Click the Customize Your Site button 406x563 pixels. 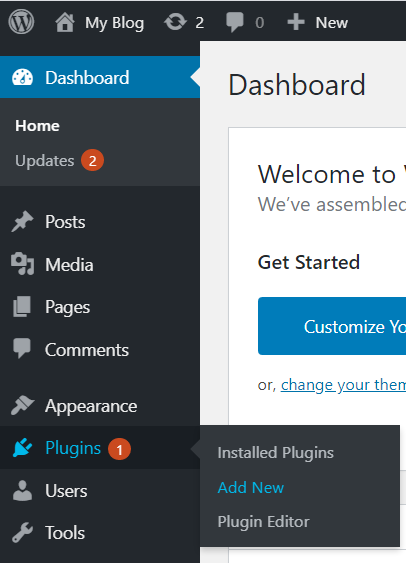[332, 326]
